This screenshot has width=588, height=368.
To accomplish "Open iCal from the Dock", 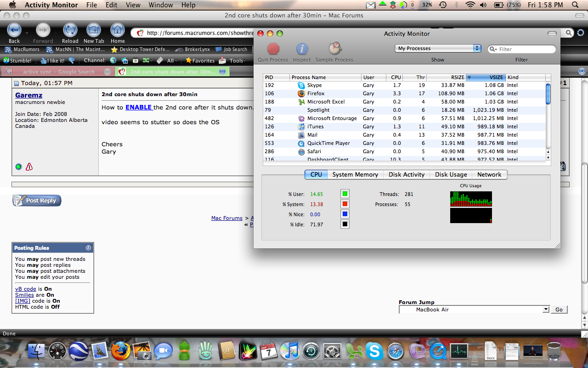I will 268,352.
